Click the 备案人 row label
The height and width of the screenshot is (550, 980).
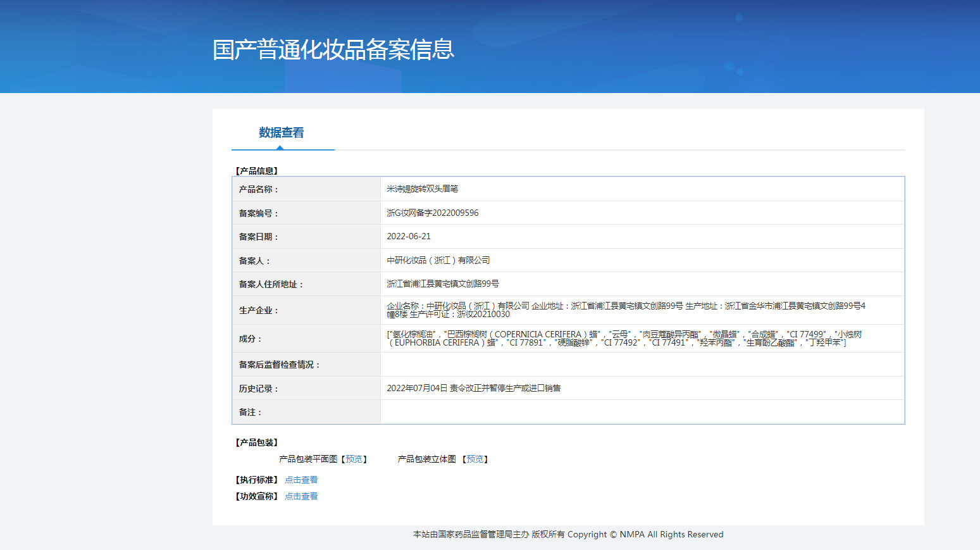tap(254, 261)
